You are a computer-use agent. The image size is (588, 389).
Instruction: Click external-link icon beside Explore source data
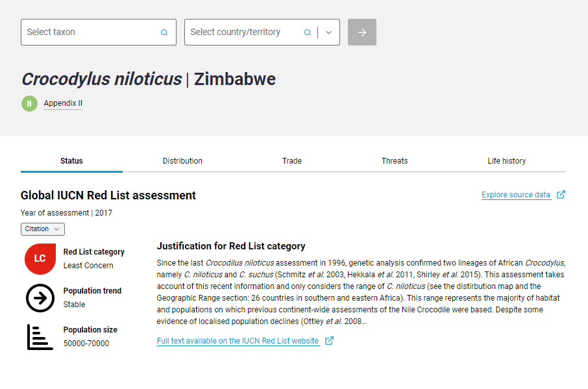point(561,194)
